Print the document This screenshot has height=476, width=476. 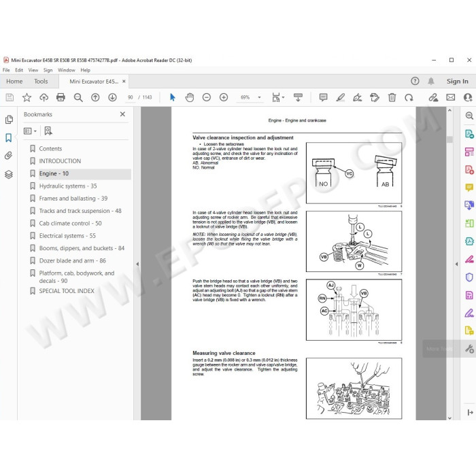coord(61,97)
